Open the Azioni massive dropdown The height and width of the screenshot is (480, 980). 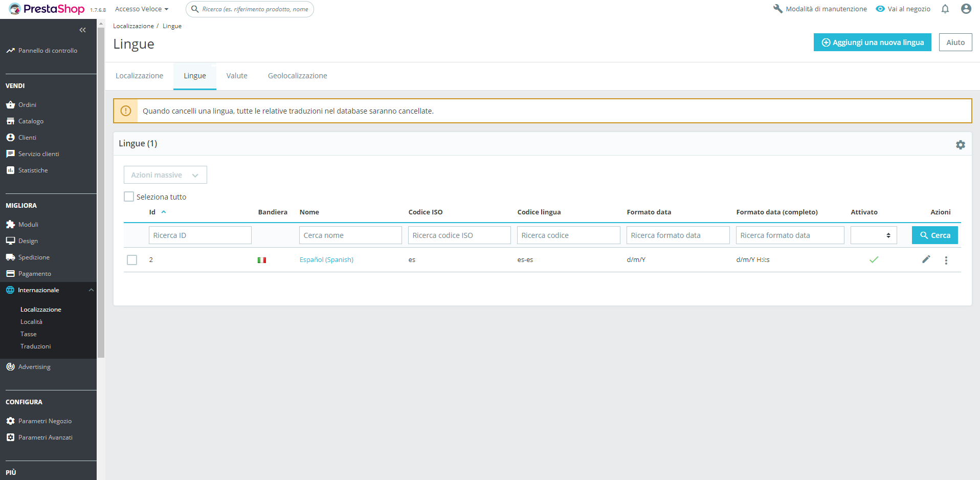165,175
